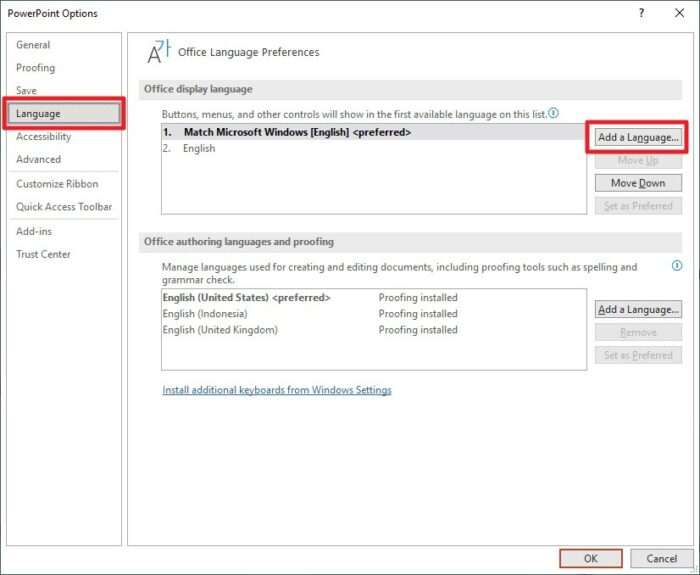
Task: Select the Language options category
Action: pos(64,113)
